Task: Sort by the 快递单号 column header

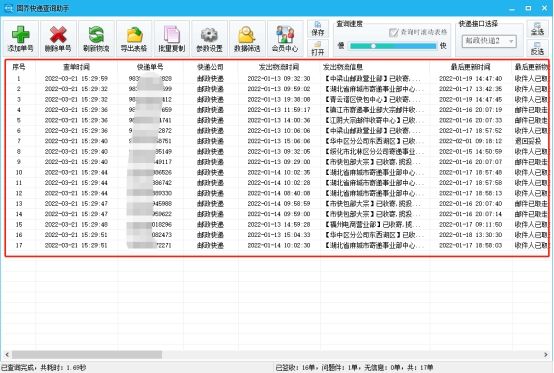Action: pos(150,67)
